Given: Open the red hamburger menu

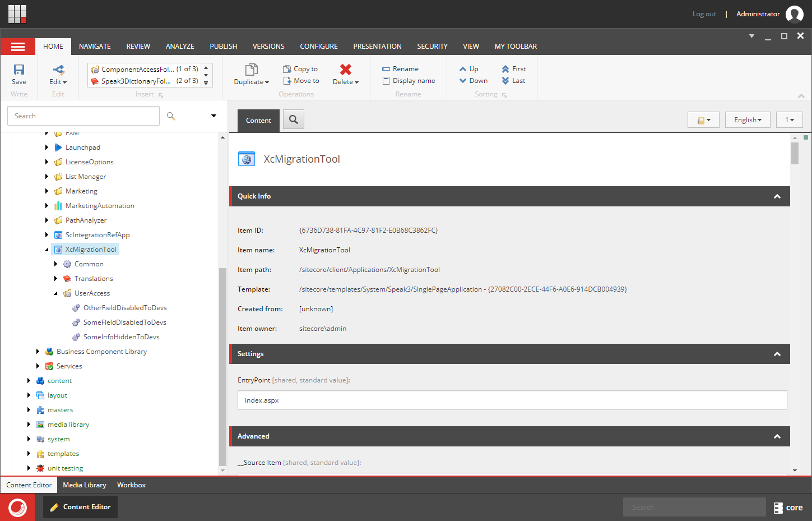Looking at the screenshot, I should pos(17,46).
